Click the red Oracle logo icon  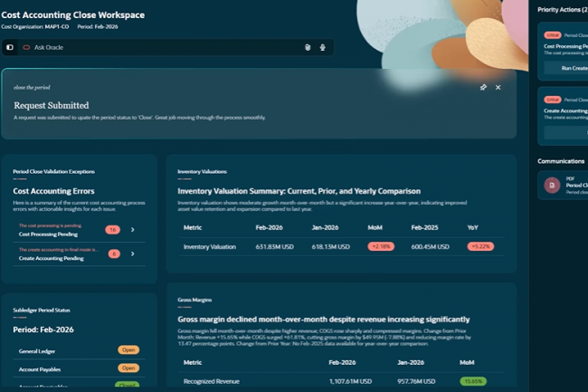click(26, 47)
